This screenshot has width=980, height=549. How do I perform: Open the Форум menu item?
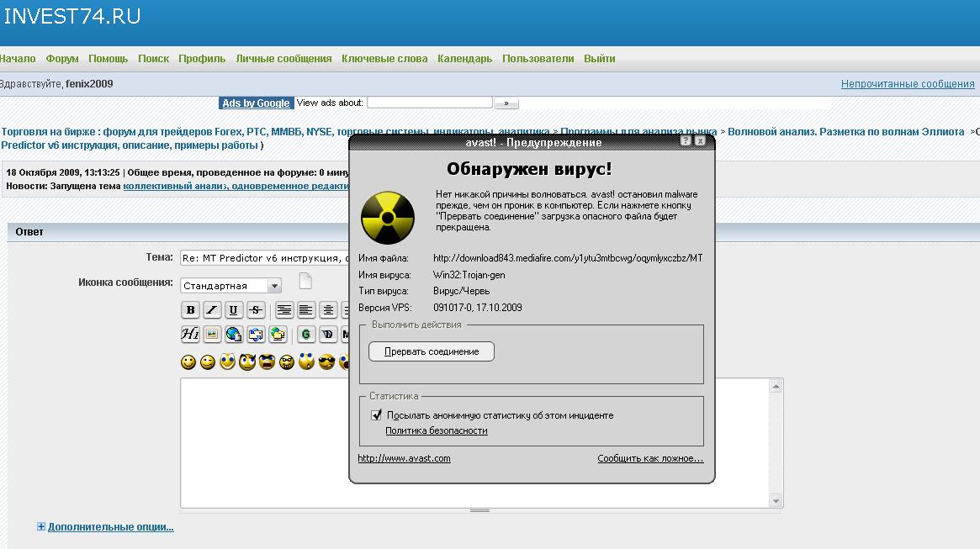tap(61, 58)
